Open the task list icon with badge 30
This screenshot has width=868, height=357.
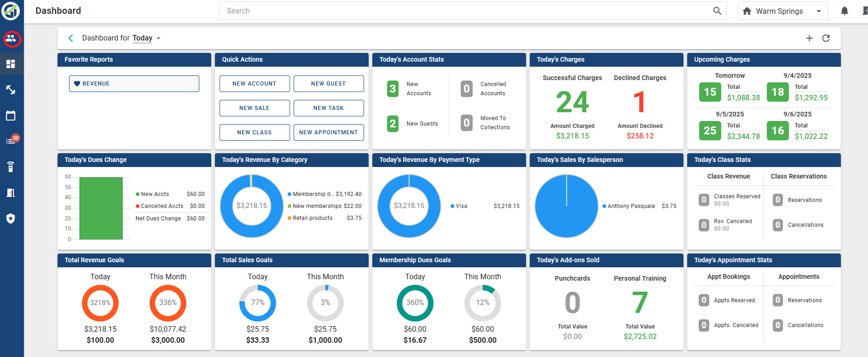[11, 140]
